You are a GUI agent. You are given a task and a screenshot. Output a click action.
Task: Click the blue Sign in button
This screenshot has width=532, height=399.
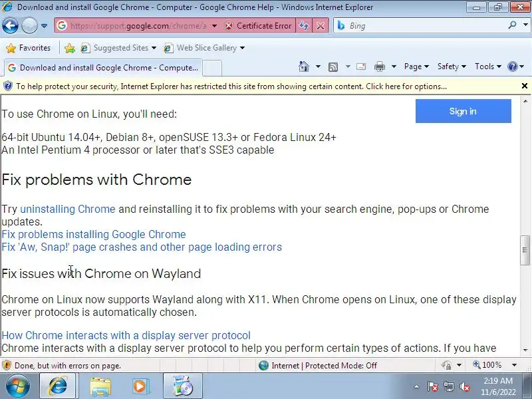[463, 111]
